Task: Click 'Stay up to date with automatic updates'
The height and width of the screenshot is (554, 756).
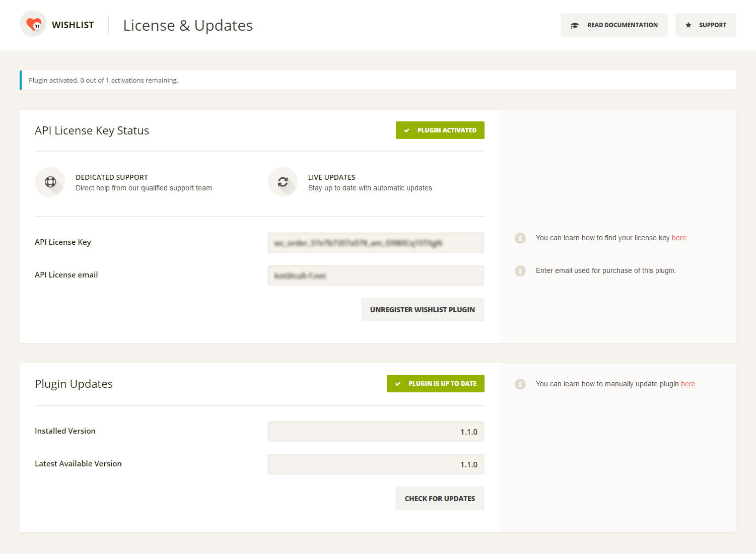Action: tap(370, 188)
